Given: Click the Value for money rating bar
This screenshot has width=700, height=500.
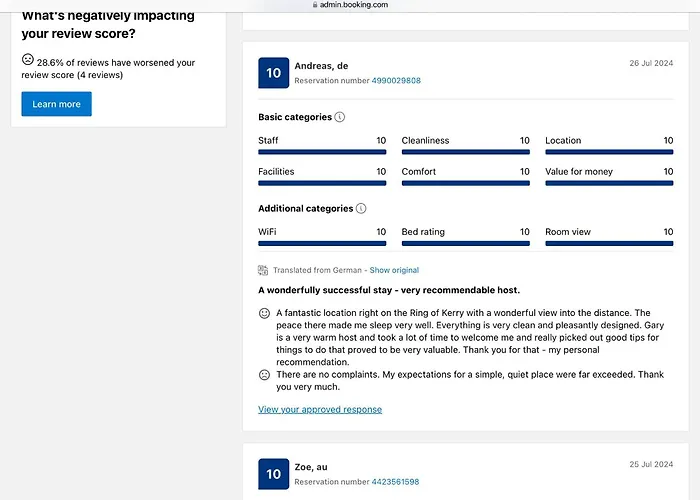Looking at the screenshot, I should (x=609, y=183).
